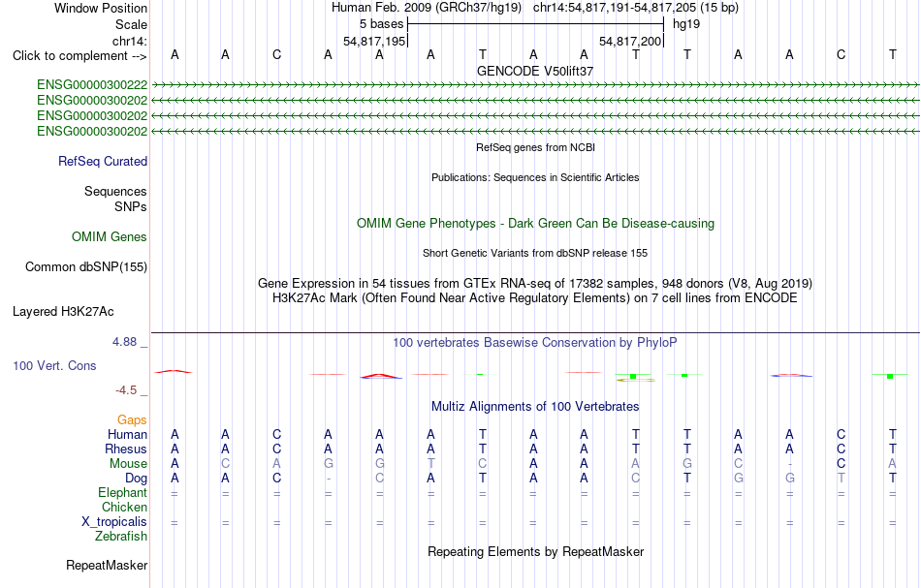Viewport: 921px width, 588px height.
Task: Click the chr14: ruler label
Action: click(130, 41)
